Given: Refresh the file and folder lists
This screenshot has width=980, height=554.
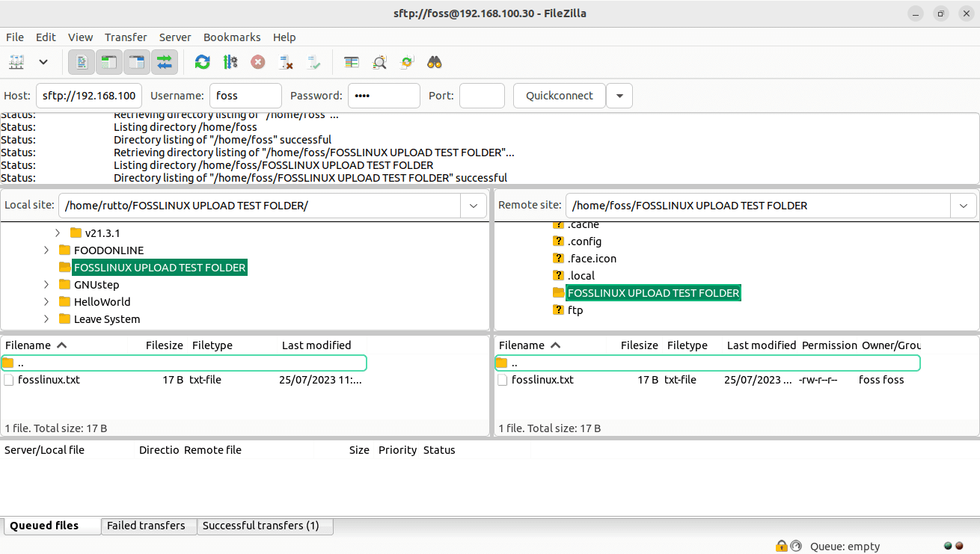Looking at the screenshot, I should (202, 62).
